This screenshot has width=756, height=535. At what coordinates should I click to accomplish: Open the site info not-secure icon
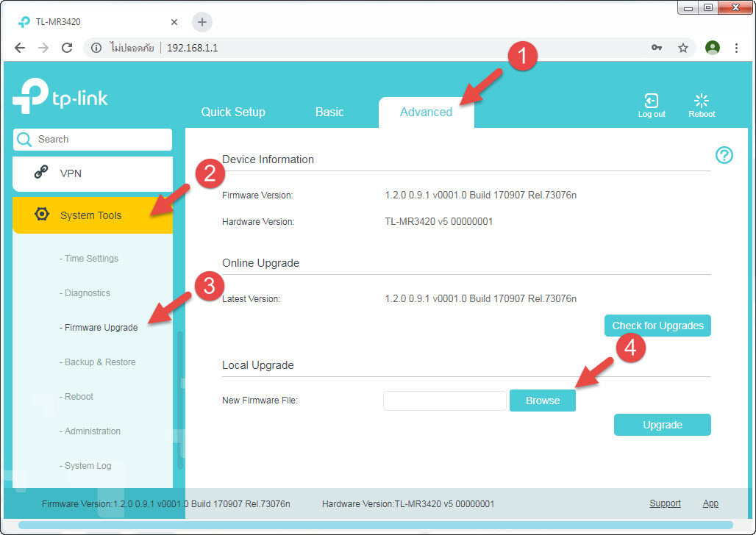96,48
